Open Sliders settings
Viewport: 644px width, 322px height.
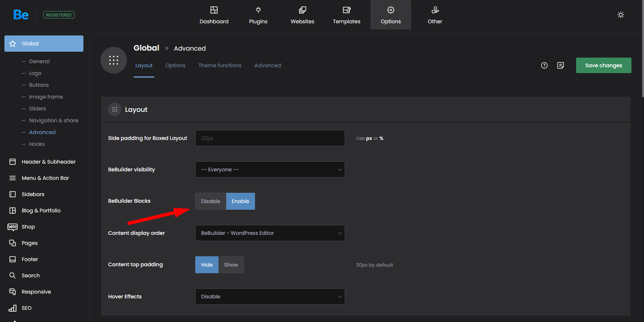point(38,109)
